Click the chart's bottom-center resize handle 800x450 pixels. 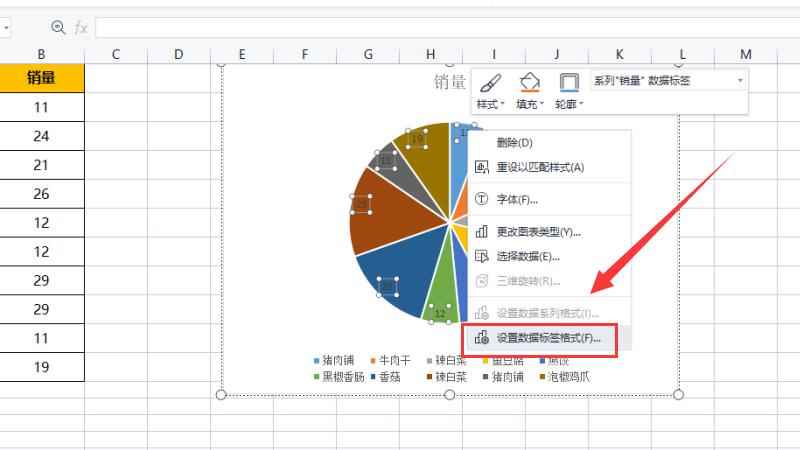pyautogui.click(x=449, y=394)
